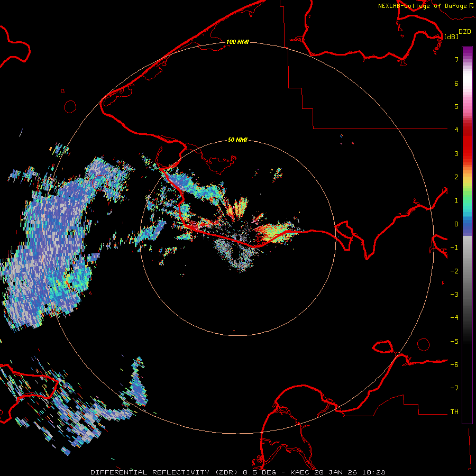Click the KAEC station identifier

300,472
